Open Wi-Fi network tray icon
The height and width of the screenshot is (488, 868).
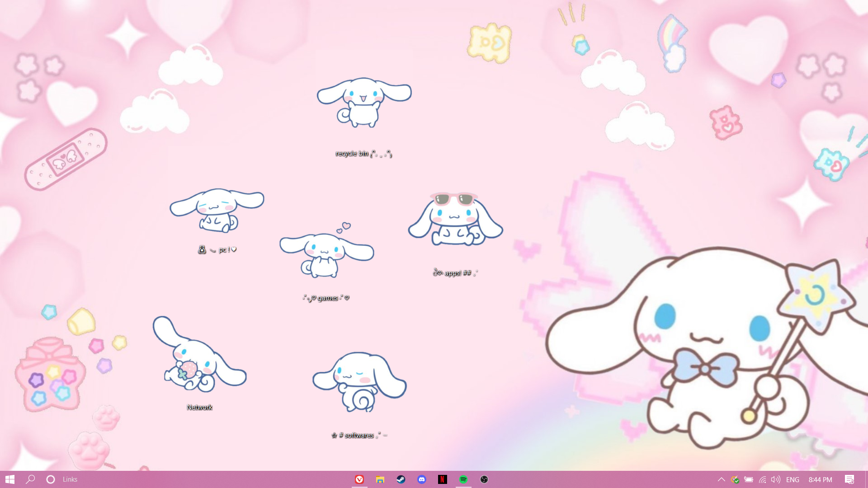coord(762,479)
